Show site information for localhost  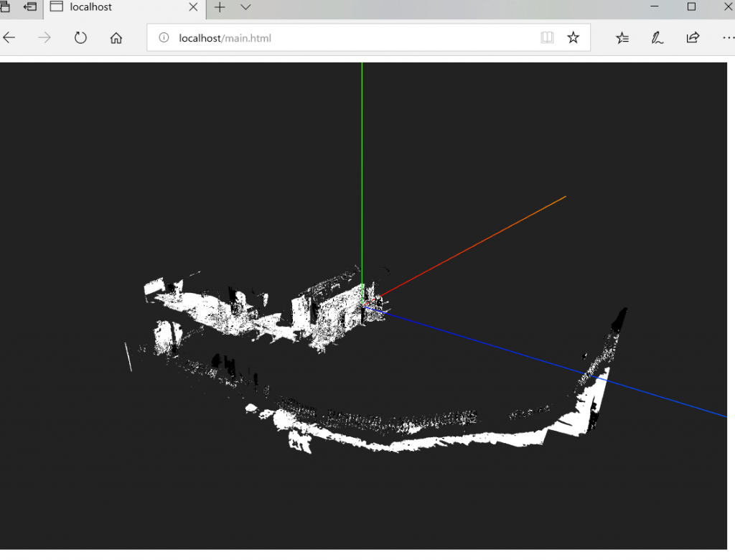[164, 38]
